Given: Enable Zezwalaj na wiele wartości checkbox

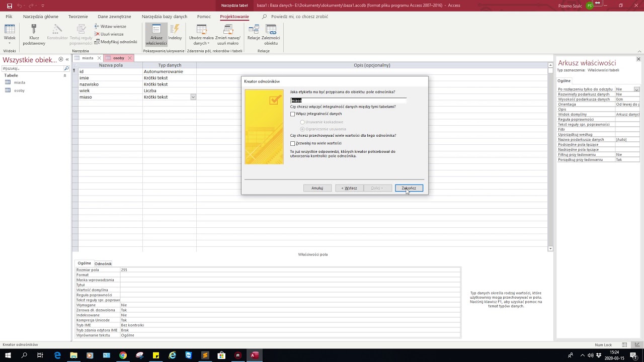Looking at the screenshot, I should pos(293,144).
